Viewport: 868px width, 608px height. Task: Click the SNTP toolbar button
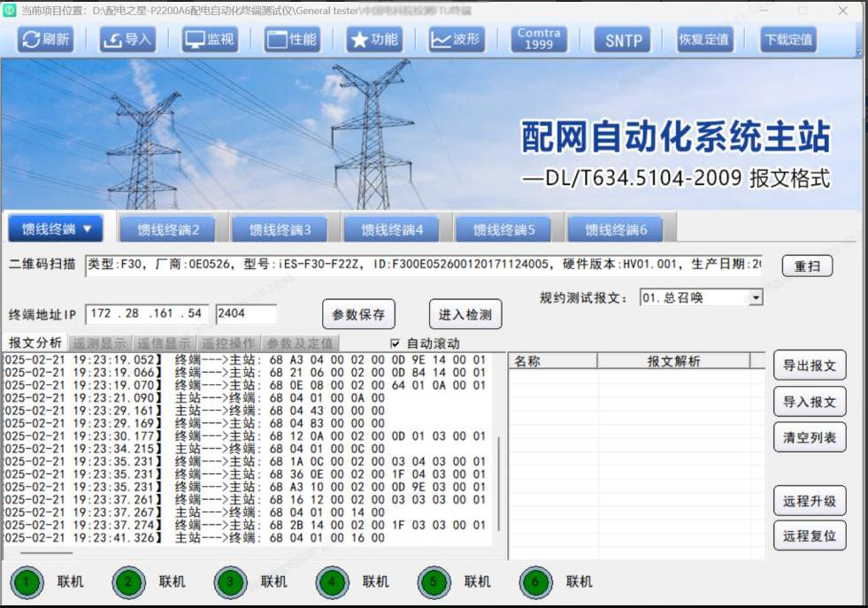[623, 40]
